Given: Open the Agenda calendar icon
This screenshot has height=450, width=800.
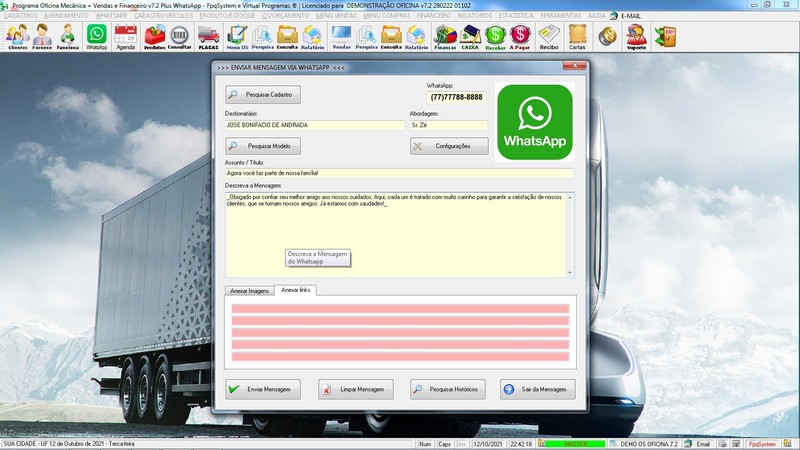Looking at the screenshot, I should click(x=126, y=37).
